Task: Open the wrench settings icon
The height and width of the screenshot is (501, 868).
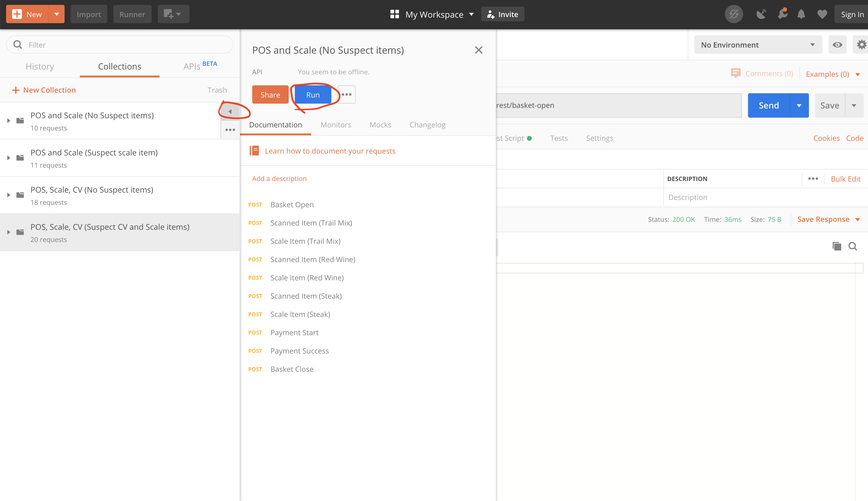Action: click(x=782, y=14)
